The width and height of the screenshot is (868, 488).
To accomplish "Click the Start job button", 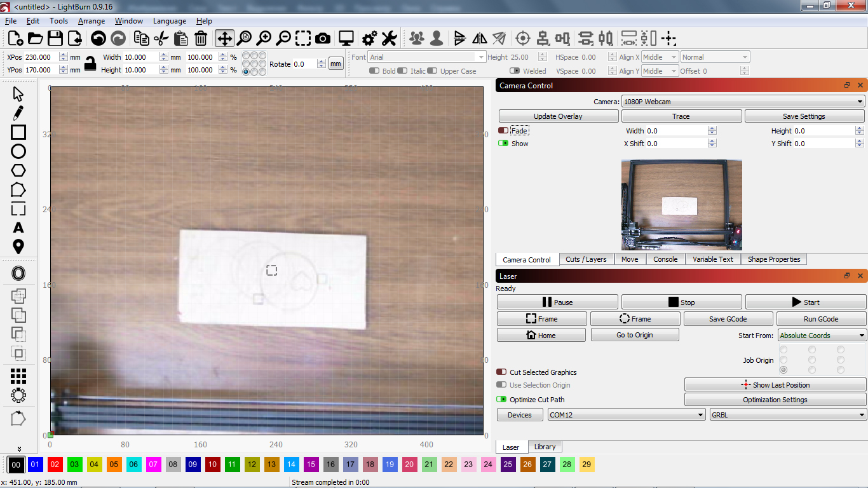I will (805, 302).
